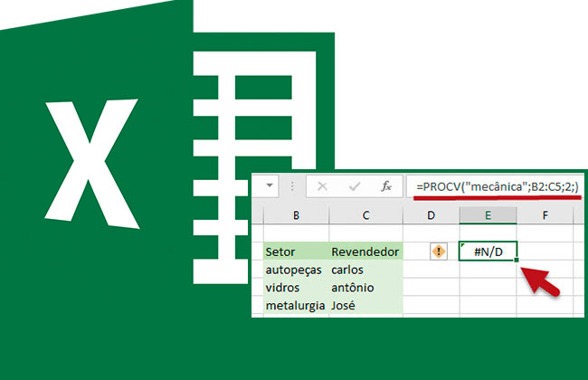Click the "Revendedor" header cell
Screen dimensions: 588x380
click(366, 252)
